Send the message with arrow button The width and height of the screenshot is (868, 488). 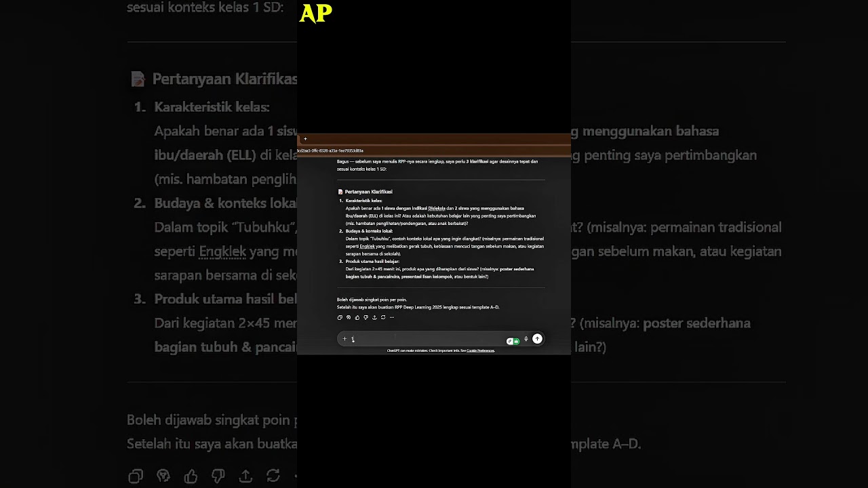537,339
